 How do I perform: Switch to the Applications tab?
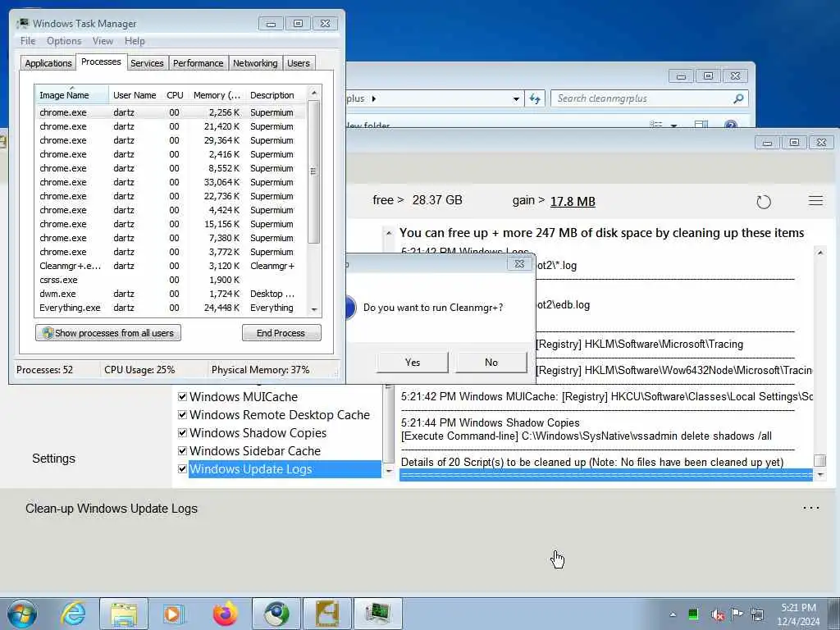(48, 63)
